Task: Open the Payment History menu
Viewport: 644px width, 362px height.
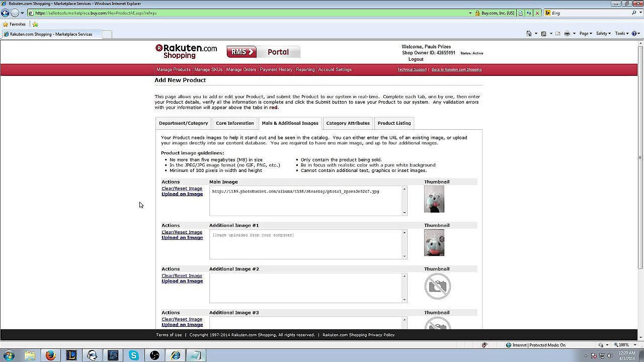Action: [276, 69]
